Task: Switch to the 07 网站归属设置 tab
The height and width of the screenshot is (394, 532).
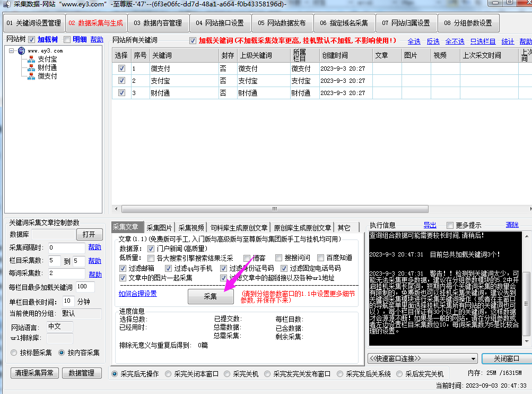Action: click(x=406, y=23)
